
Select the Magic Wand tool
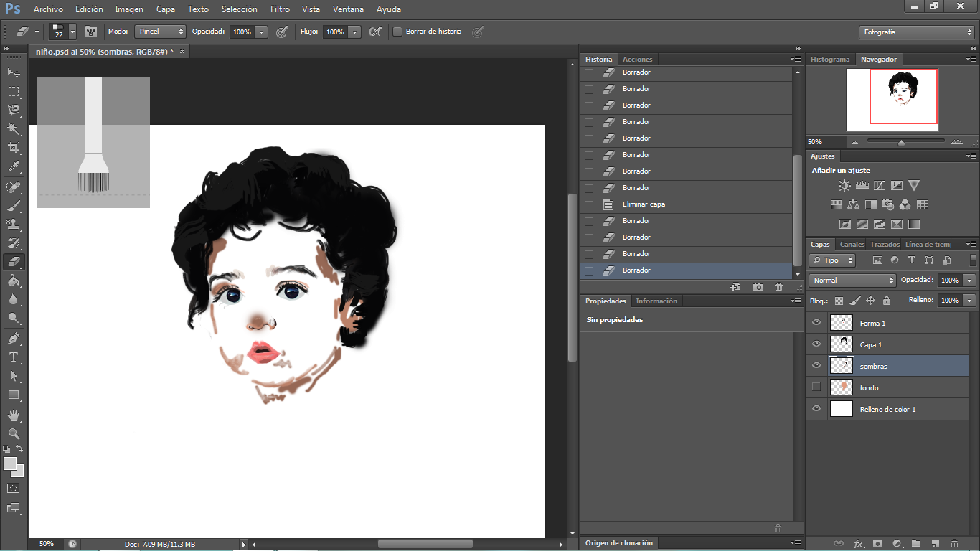pyautogui.click(x=14, y=129)
